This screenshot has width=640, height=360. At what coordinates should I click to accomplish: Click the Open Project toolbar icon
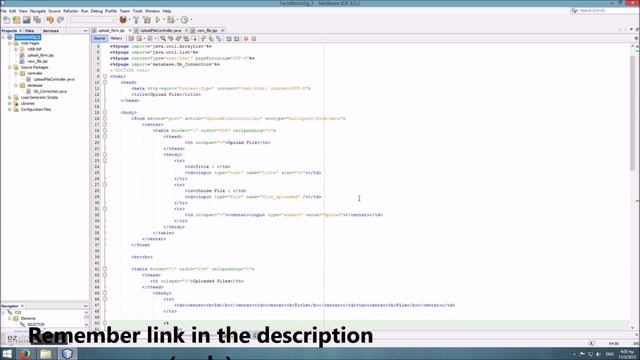tap(27, 20)
